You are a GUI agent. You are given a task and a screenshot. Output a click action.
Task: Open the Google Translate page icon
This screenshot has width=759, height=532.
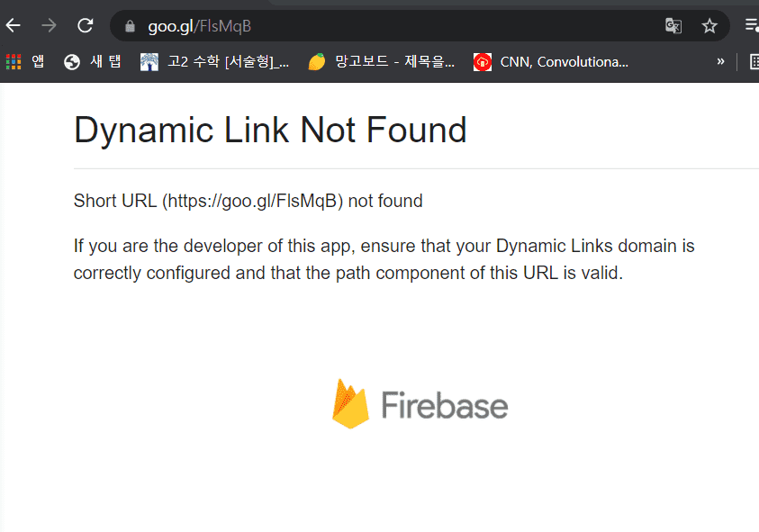pyautogui.click(x=673, y=26)
